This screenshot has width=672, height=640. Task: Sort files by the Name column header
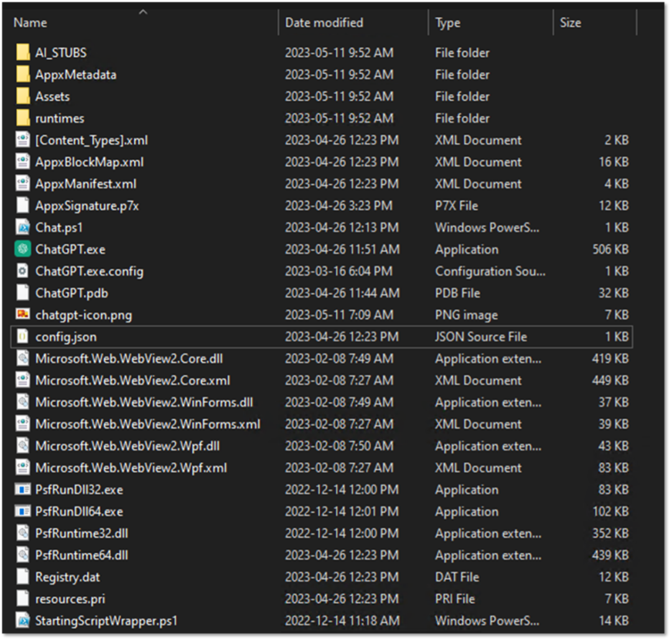pos(30,22)
